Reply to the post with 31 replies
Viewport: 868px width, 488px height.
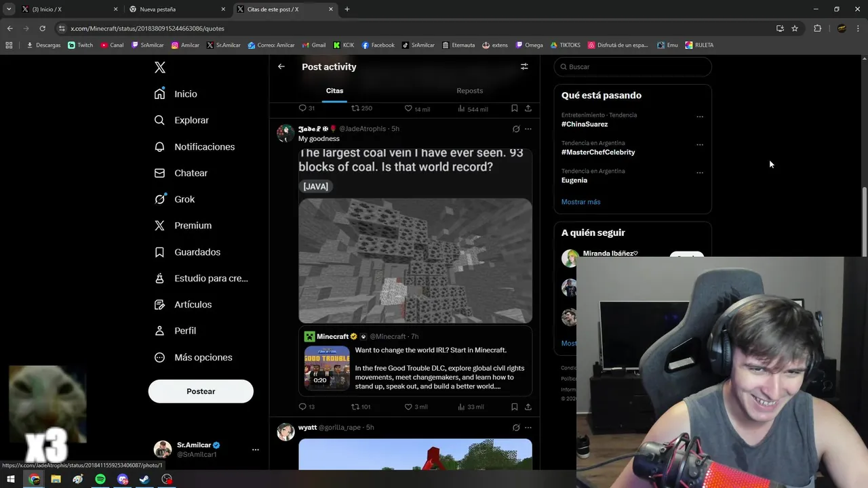(x=307, y=108)
